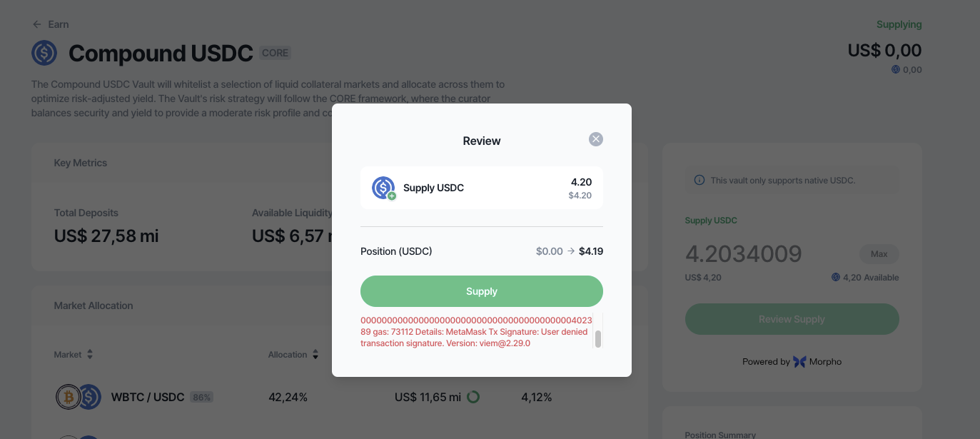The height and width of the screenshot is (439, 980).
Task: Open the WBTC / USDC market row
Action: click(x=339, y=397)
